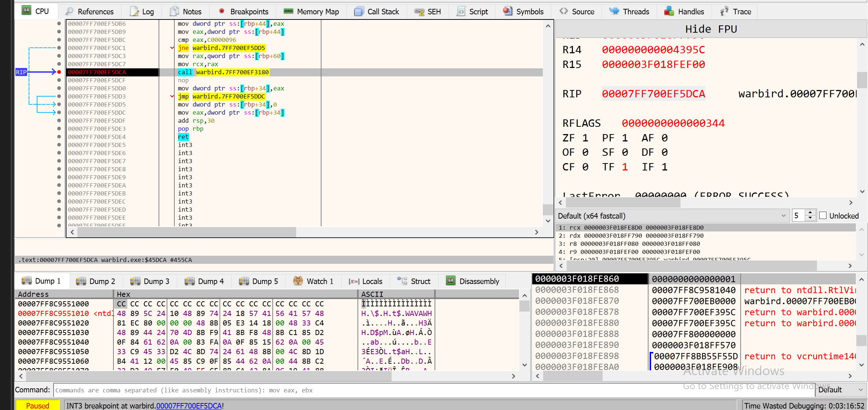Open the Call Stack tab icon
868x410 pixels.
pos(359,11)
